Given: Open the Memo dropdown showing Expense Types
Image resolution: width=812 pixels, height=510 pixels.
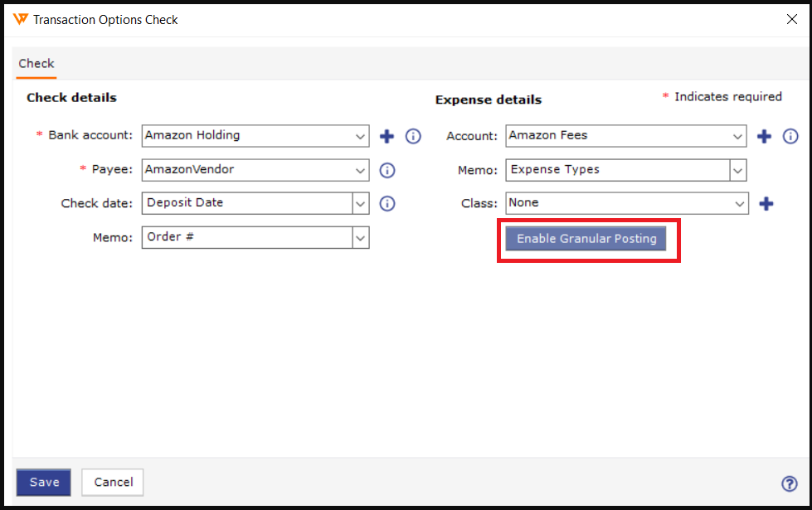Looking at the screenshot, I should [737, 170].
